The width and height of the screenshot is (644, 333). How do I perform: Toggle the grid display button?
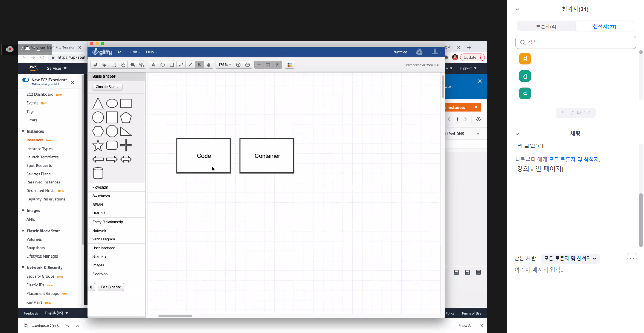tap(268, 65)
